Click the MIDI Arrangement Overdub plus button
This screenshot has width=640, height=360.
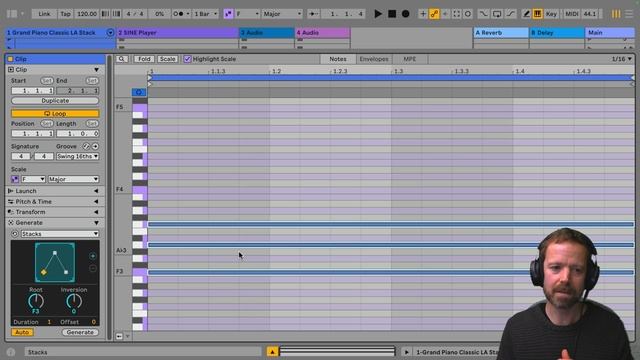click(423, 14)
